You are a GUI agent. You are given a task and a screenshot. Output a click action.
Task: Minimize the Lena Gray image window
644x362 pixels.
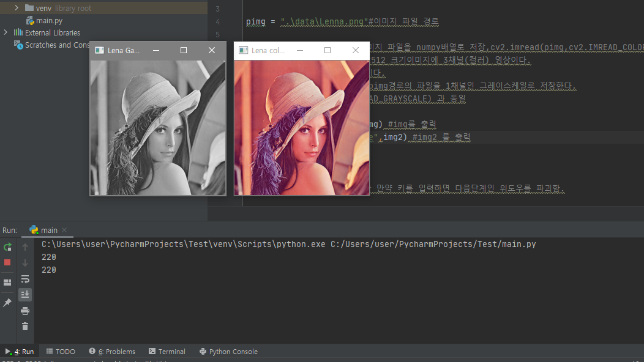pos(156,50)
